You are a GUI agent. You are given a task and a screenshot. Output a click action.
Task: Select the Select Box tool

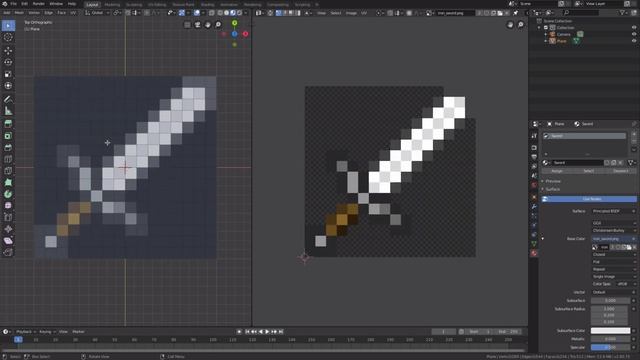(8, 26)
